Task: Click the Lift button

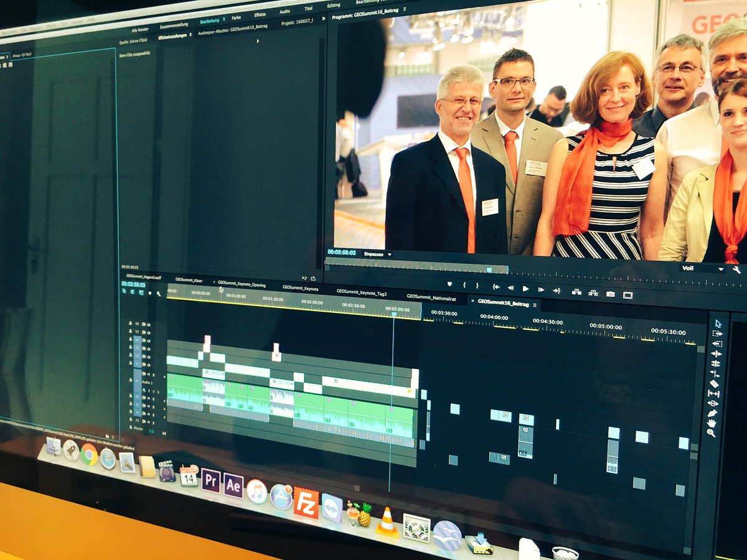Action: [576, 291]
